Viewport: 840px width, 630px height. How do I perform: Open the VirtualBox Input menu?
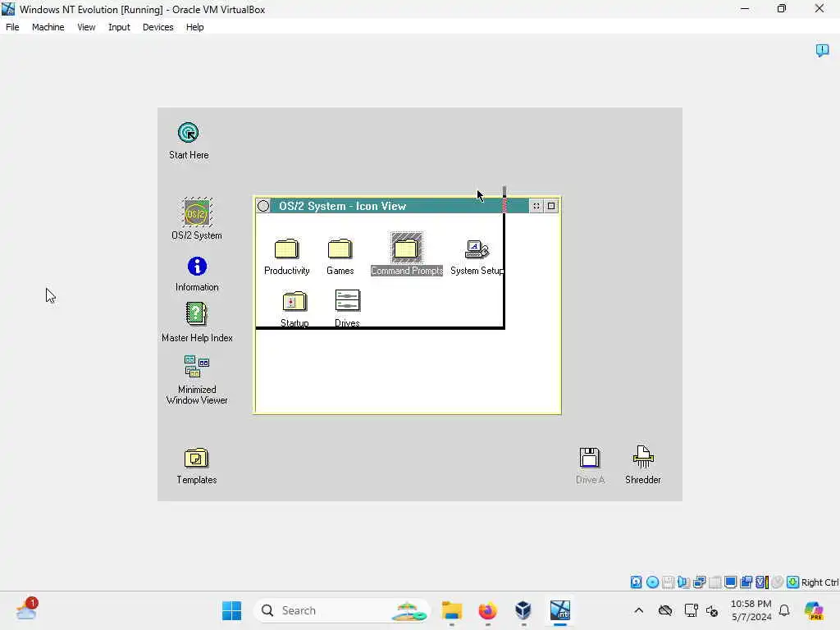119,27
